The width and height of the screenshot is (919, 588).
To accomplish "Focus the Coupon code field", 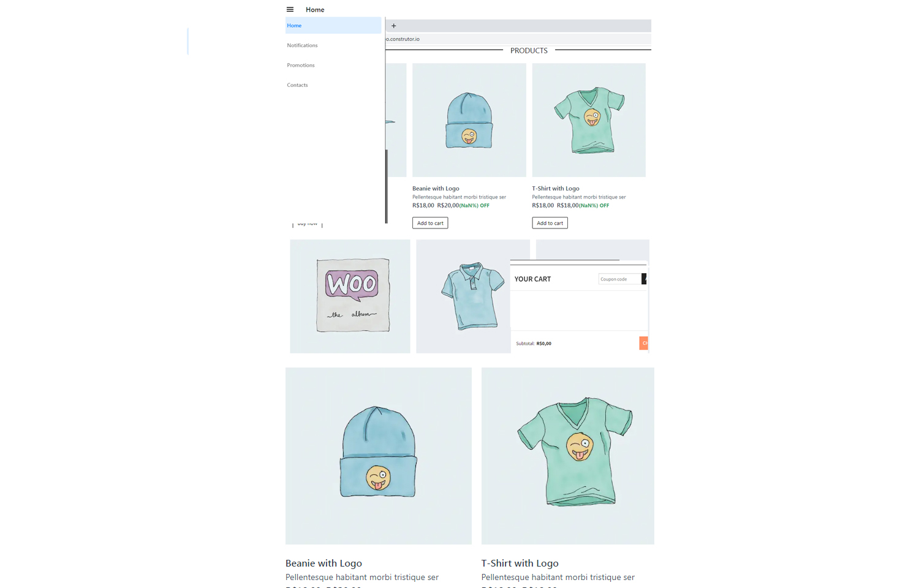I will pos(619,279).
